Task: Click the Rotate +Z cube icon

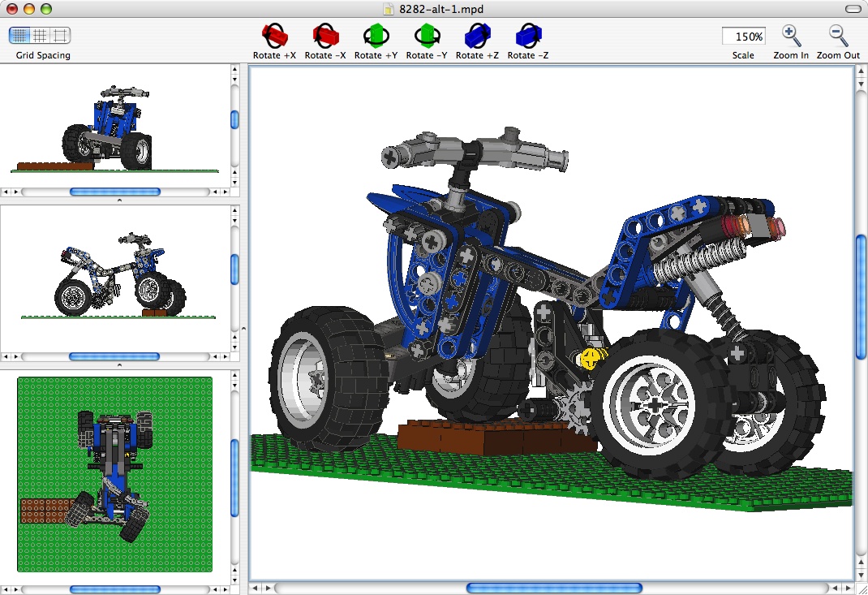Action: pos(477,35)
